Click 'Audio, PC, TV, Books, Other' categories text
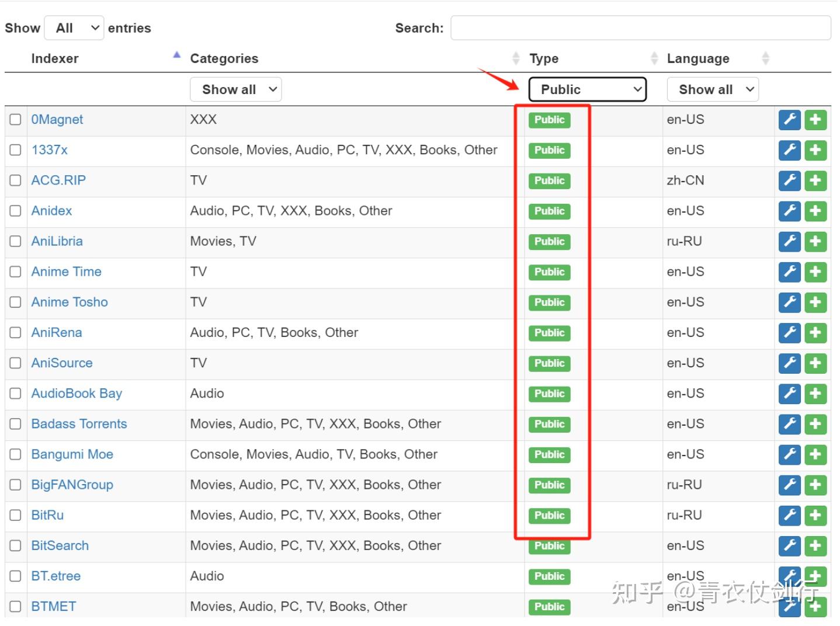The height and width of the screenshot is (626, 840). coord(274,333)
